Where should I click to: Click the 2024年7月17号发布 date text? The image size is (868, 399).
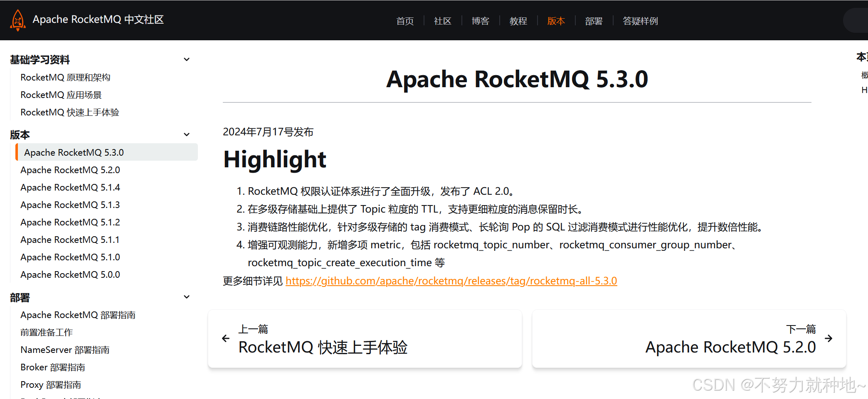tap(268, 132)
